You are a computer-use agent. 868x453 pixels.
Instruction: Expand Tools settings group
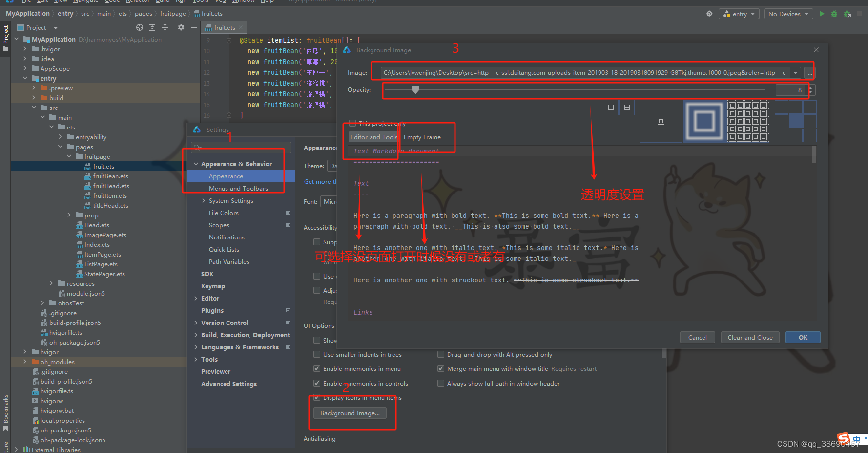point(196,359)
